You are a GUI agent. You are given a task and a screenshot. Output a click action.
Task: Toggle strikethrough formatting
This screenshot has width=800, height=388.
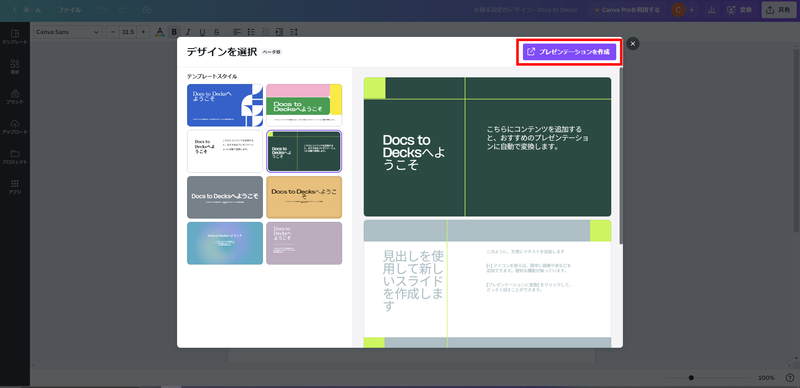pyautogui.click(x=217, y=32)
